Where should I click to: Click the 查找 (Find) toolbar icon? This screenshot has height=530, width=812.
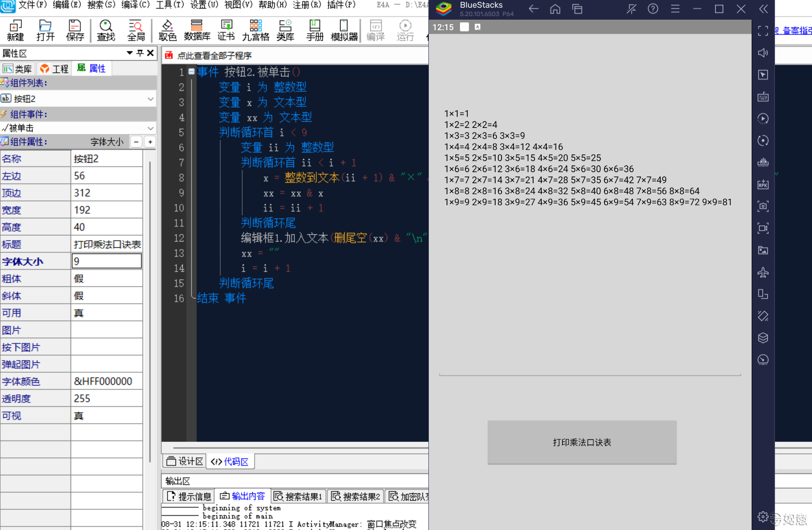pyautogui.click(x=106, y=30)
